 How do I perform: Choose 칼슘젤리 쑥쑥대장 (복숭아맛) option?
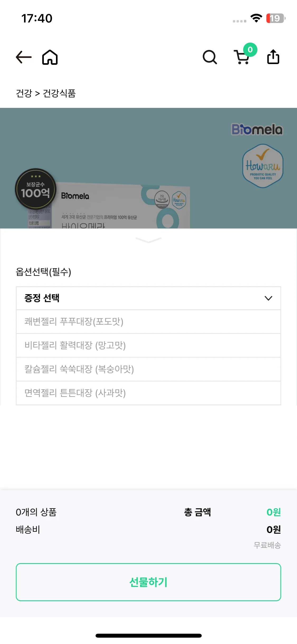(148, 369)
